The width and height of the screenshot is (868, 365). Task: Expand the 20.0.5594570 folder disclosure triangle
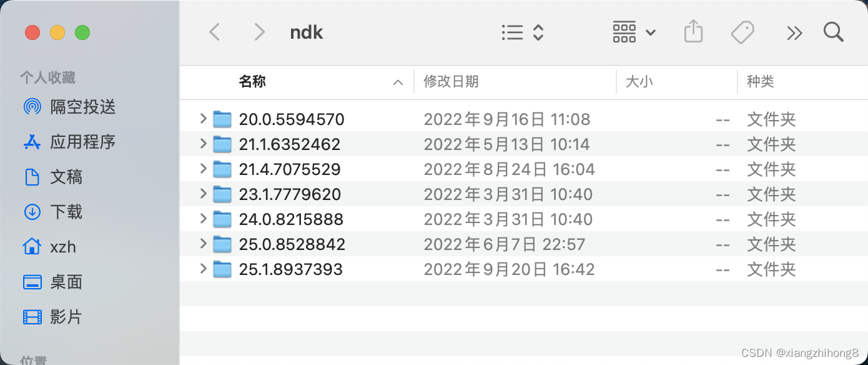point(202,119)
